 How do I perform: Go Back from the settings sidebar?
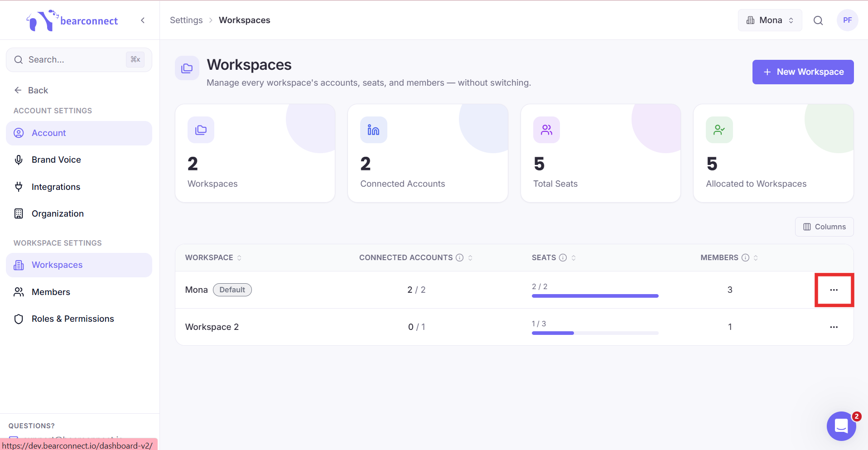[31, 90]
